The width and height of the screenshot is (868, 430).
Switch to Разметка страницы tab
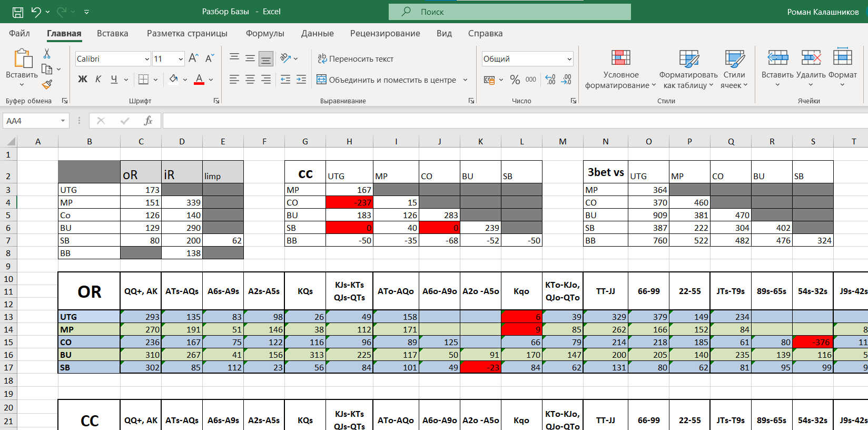tap(187, 33)
